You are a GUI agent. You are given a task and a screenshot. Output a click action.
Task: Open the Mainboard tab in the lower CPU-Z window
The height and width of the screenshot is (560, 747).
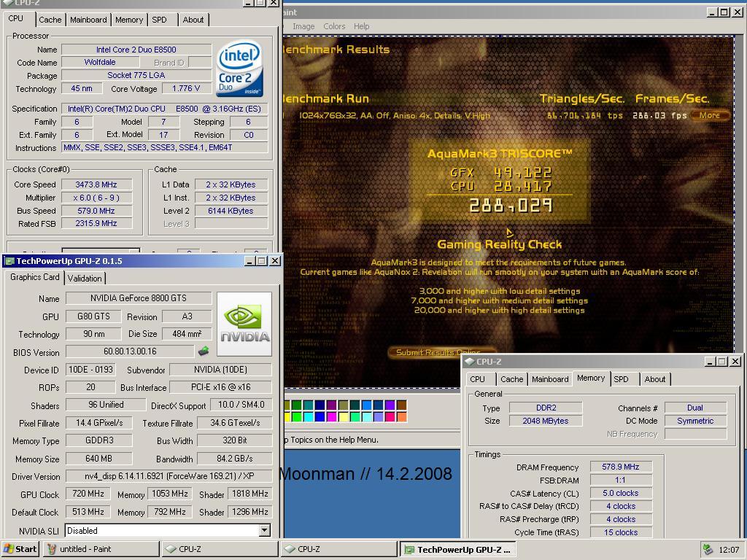tap(550, 379)
